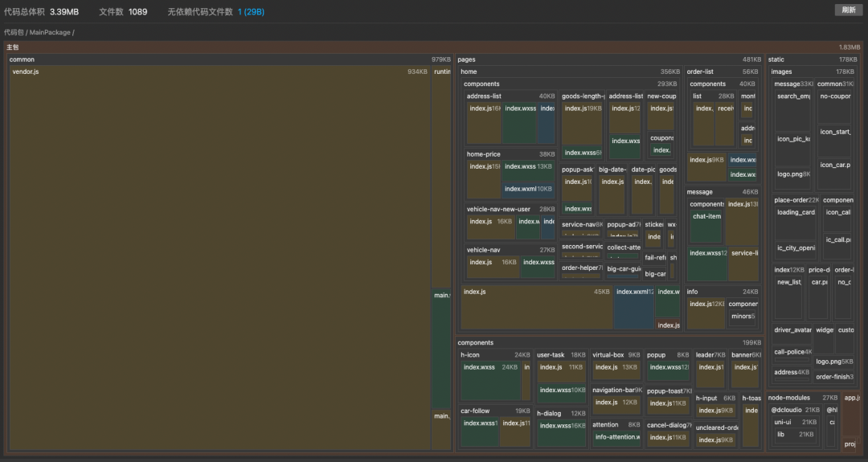Select the order-helper 7K block
The width and height of the screenshot is (868, 462).
pyautogui.click(x=581, y=271)
